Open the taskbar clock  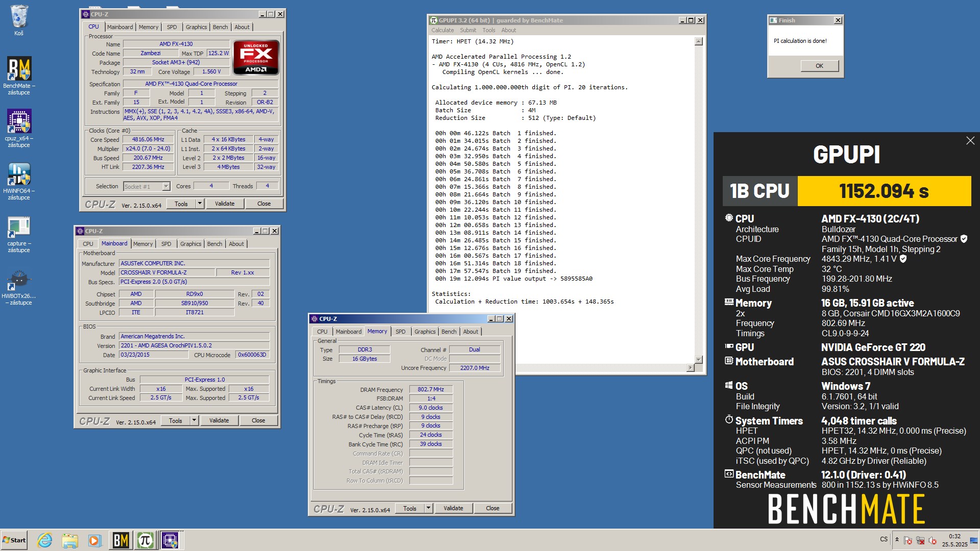pos(954,540)
